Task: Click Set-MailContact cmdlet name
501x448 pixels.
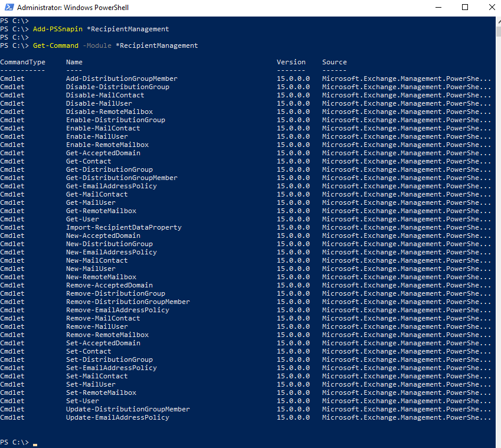Action: tap(97, 377)
